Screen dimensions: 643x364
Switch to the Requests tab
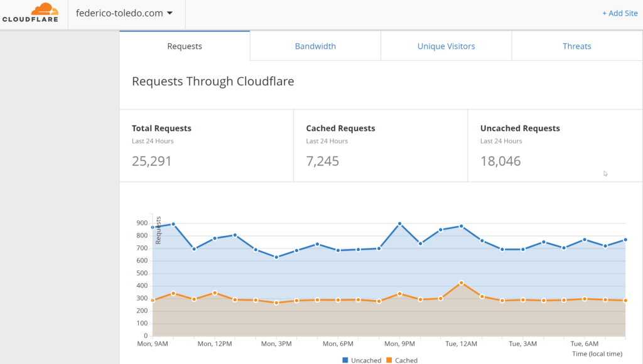click(x=185, y=46)
